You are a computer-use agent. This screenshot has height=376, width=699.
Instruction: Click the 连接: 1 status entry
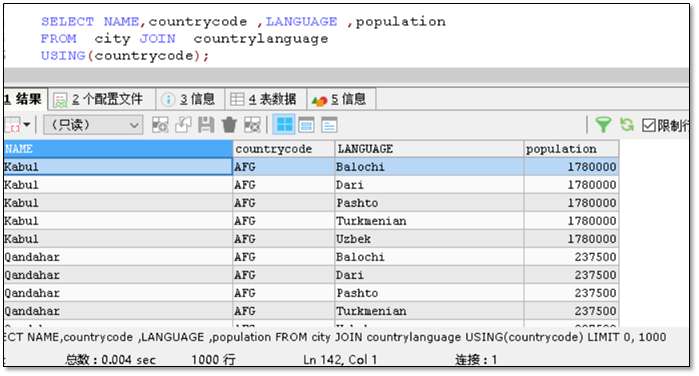[476, 359]
